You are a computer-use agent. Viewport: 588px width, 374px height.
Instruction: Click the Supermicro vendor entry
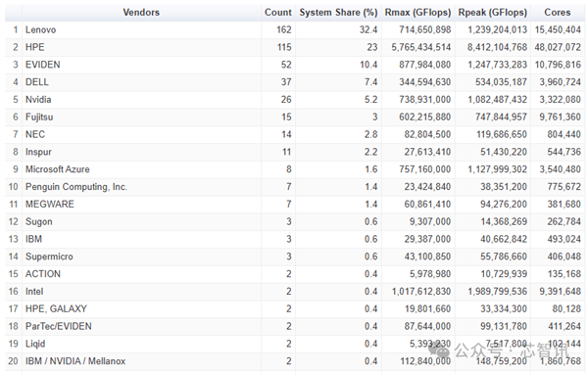[x=49, y=257]
